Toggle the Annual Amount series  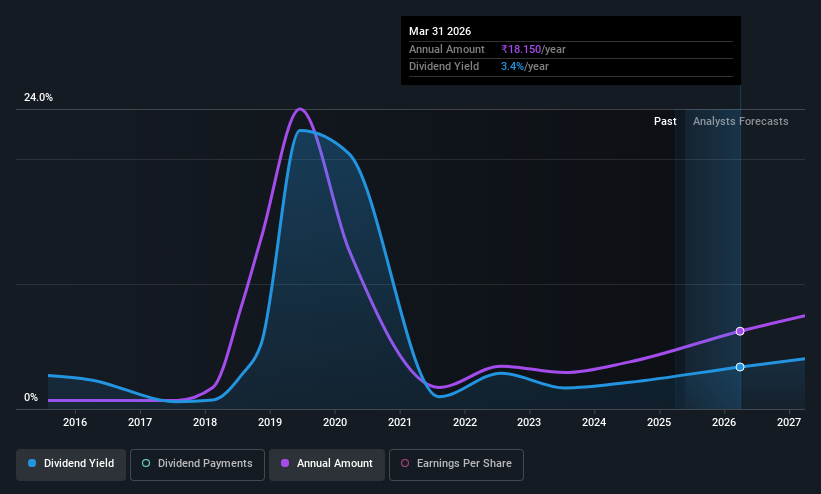pyautogui.click(x=327, y=464)
